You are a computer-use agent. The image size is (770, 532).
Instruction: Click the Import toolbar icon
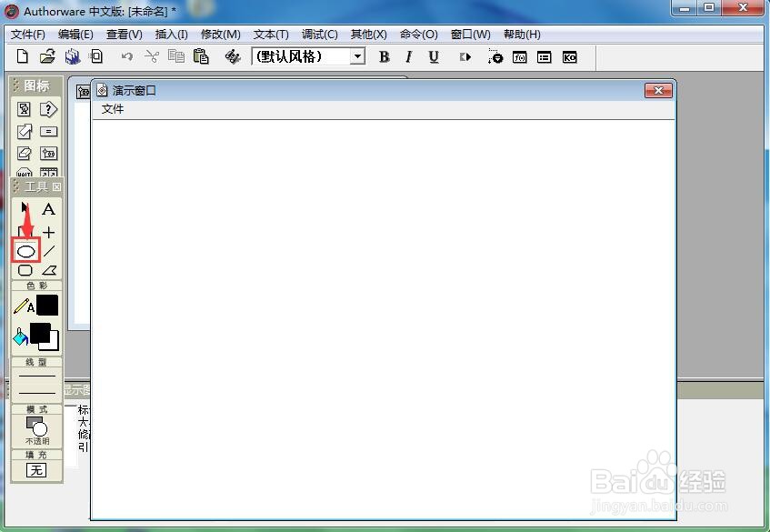pyautogui.click(x=96, y=56)
